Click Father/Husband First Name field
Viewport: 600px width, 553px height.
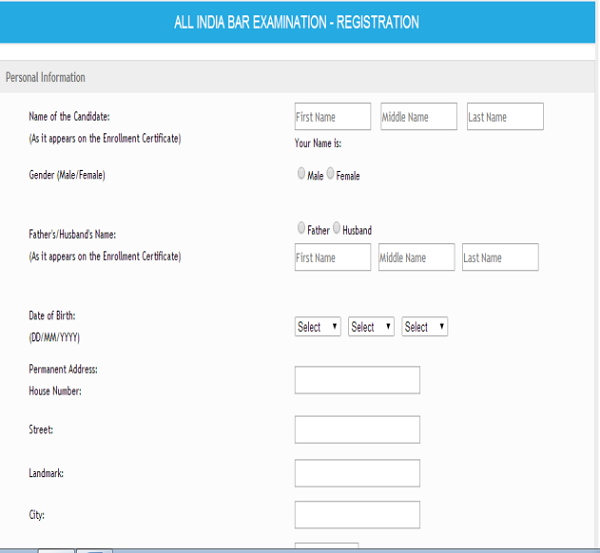(332, 258)
